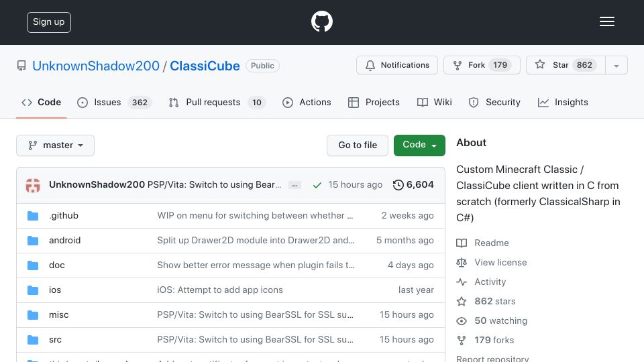Click the src folder icon
Screen dimensions: 644x362
33,340
